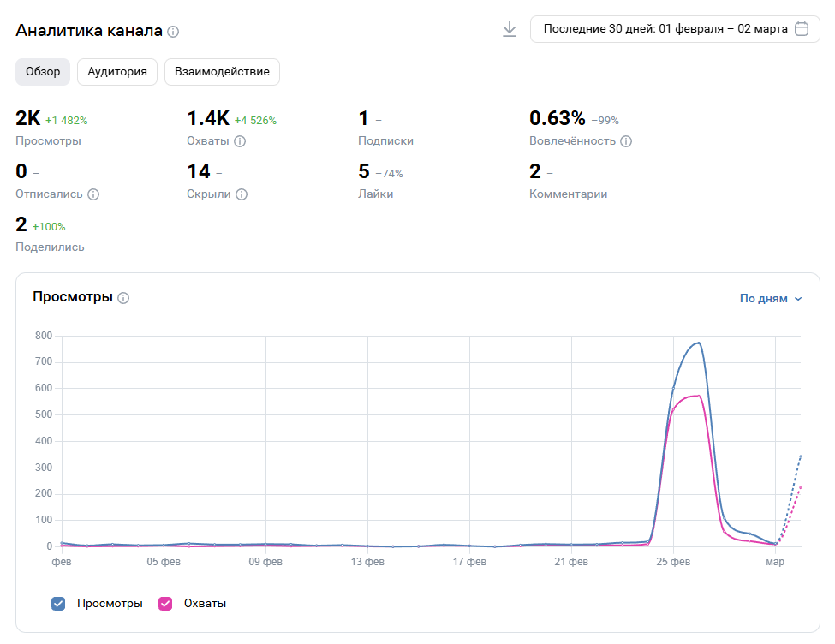This screenshot has height=644, width=835.
Task: Uncheck the Охваты legend checkbox
Action: (x=165, y=604)
